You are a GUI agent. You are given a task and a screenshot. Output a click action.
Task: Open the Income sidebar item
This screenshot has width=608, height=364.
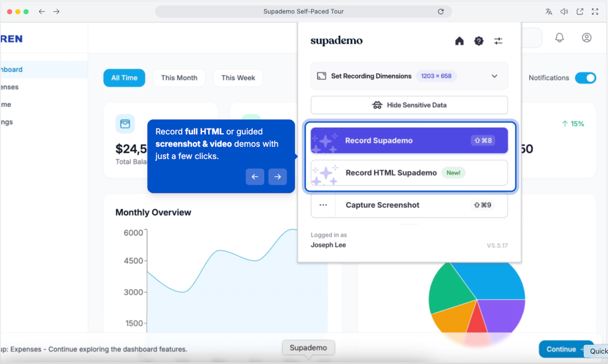pyautogui.click(x=44, y=104)
